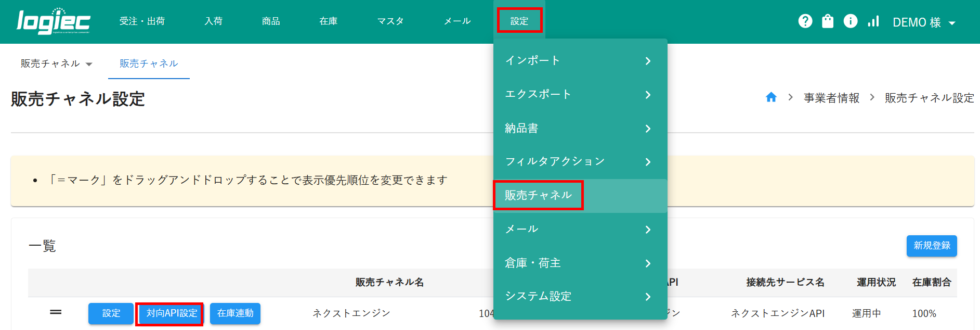Image resolution: width=980 pixels, height=330 pixels.
Task: Click the logiec logo
Action: pyautogui.click(x=54, y=22)
